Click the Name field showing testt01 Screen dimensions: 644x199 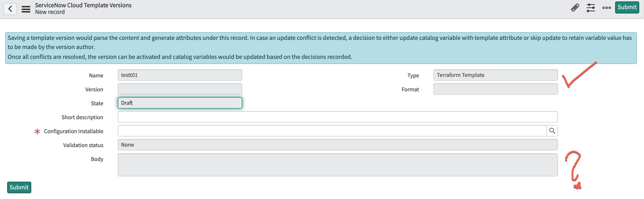pos(180,75)
